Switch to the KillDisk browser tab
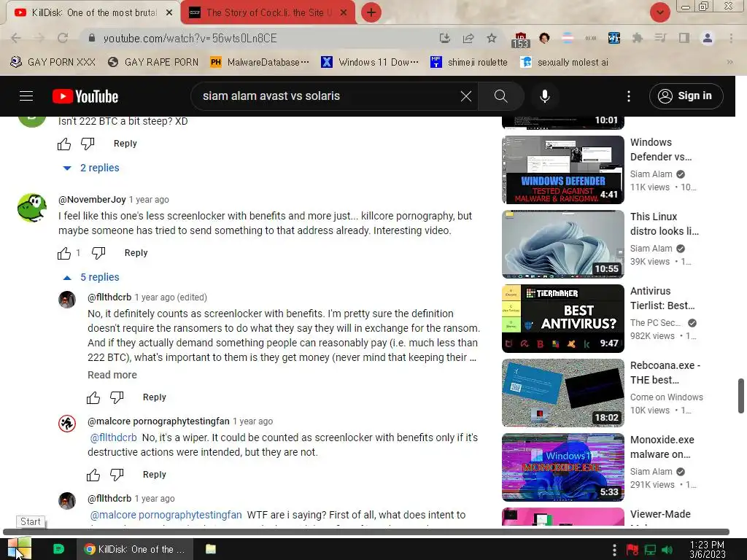Image resolution: width=747 pixels, height=560 pixels. [x=93, y=13]
